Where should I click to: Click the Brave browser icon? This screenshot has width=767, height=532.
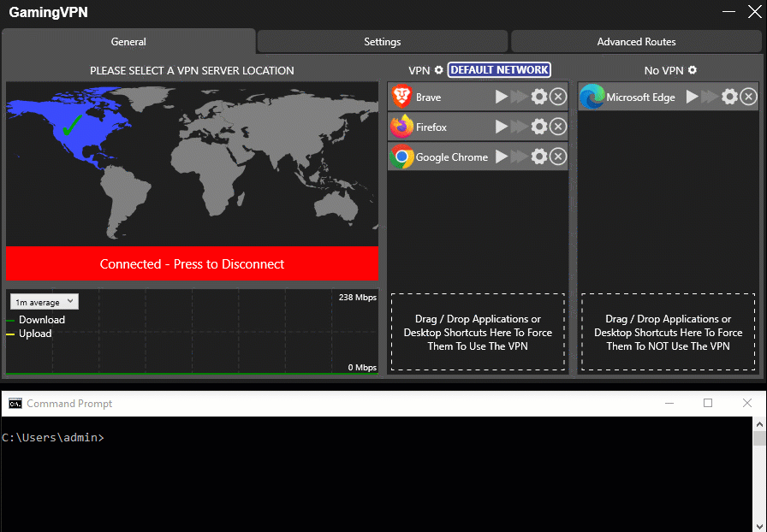point(401,98)
